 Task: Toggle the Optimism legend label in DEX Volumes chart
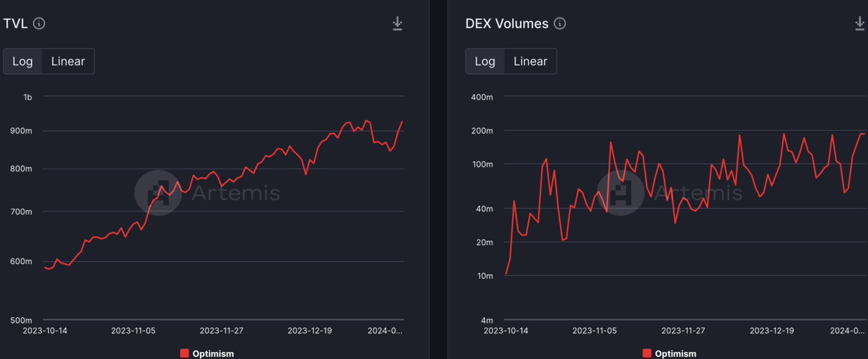pos(675,354)
